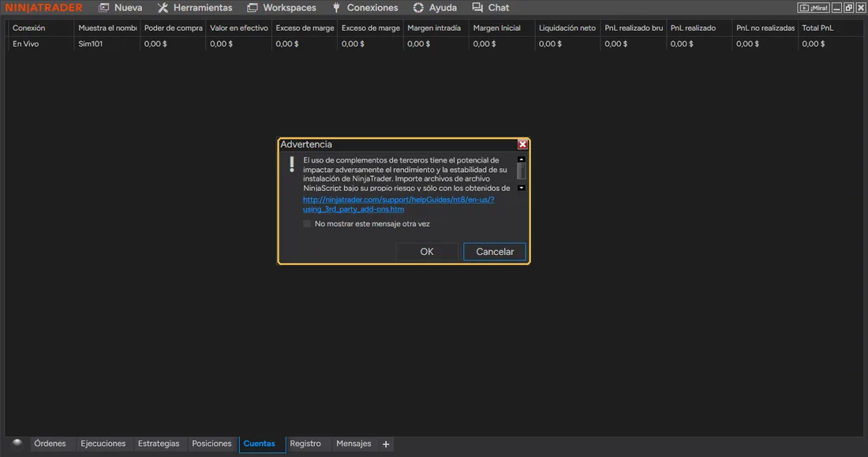
Task: Click the Margen Inicial column header
Action: (502, 28)
